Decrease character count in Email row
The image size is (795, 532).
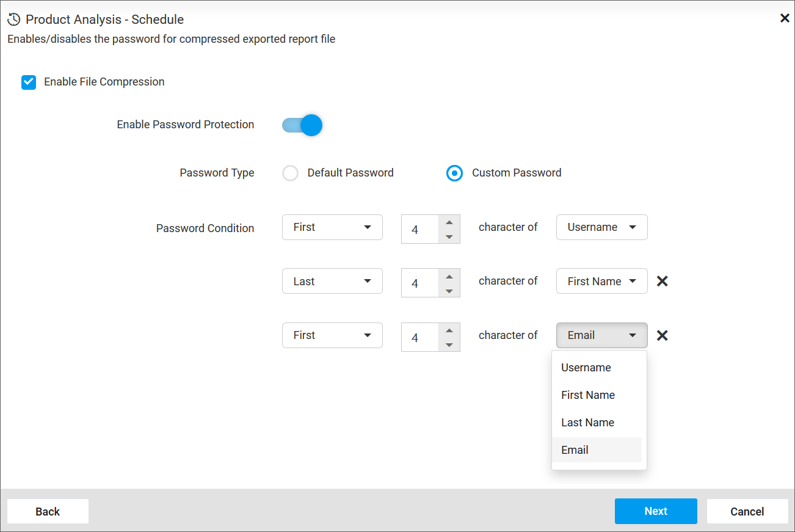pos(449,345)
